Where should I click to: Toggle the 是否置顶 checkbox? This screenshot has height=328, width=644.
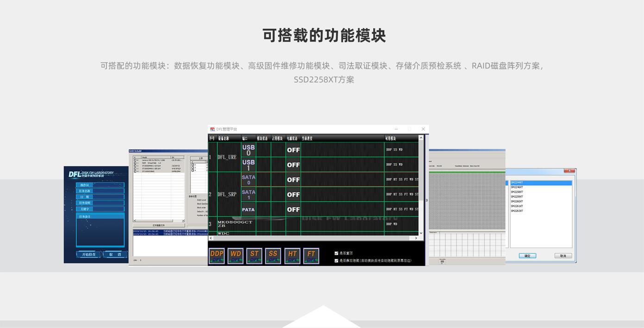coord(337,253)
